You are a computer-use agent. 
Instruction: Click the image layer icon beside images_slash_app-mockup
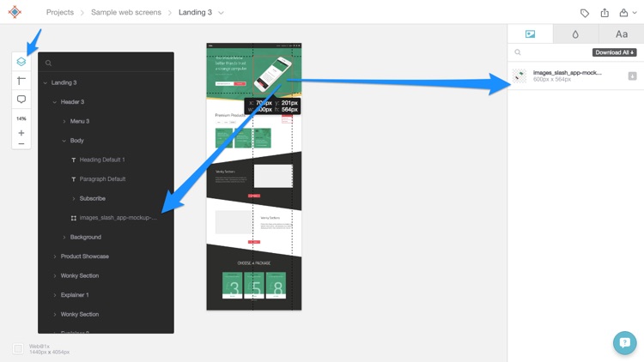(x=74, y=218)
